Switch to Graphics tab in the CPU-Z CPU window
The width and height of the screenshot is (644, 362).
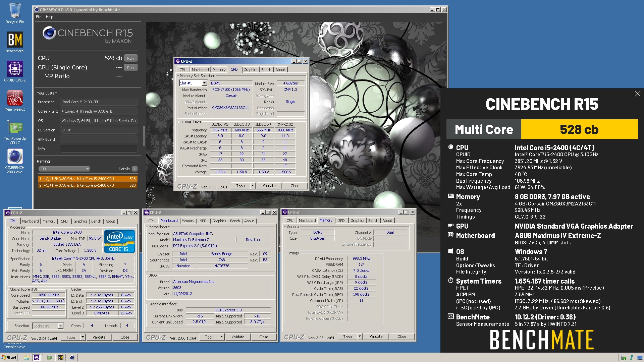[x=80, y=221]
